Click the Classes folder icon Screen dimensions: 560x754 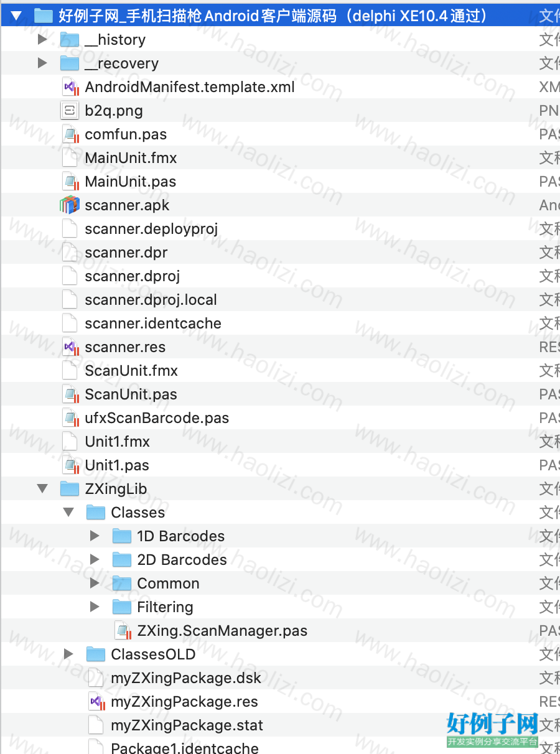pyautogui.click(x=96, y=513)
